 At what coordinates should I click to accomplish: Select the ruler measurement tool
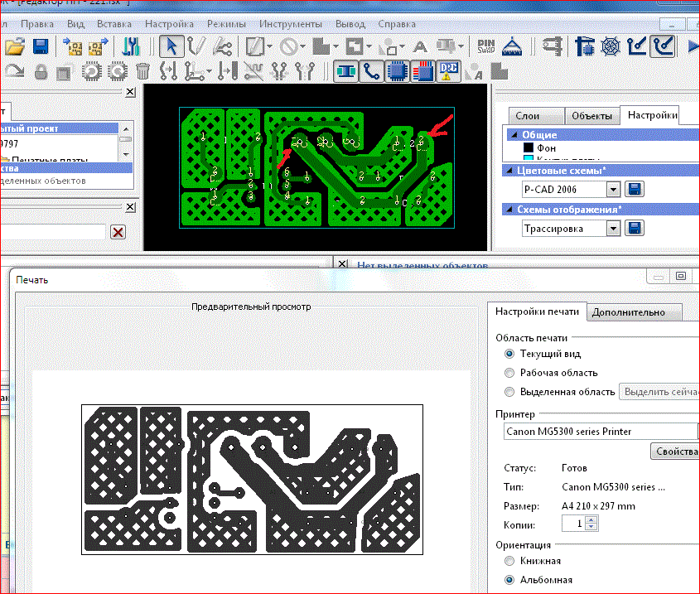click(512, 46)
